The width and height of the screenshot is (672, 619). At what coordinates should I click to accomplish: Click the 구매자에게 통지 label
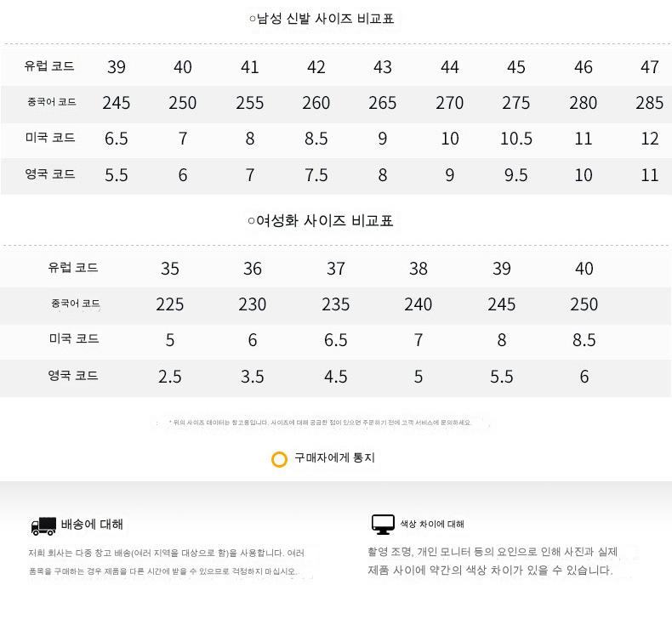coord(334,457)
